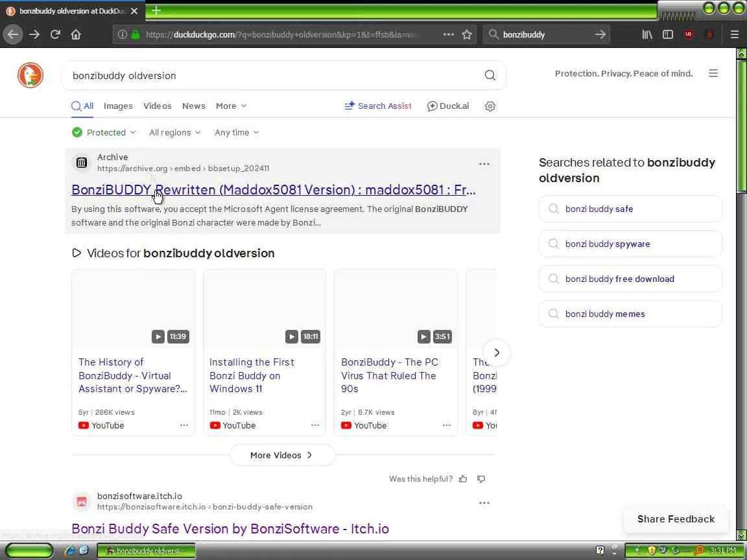Go forward with the browser forward arrow

[x=34, y=34]
